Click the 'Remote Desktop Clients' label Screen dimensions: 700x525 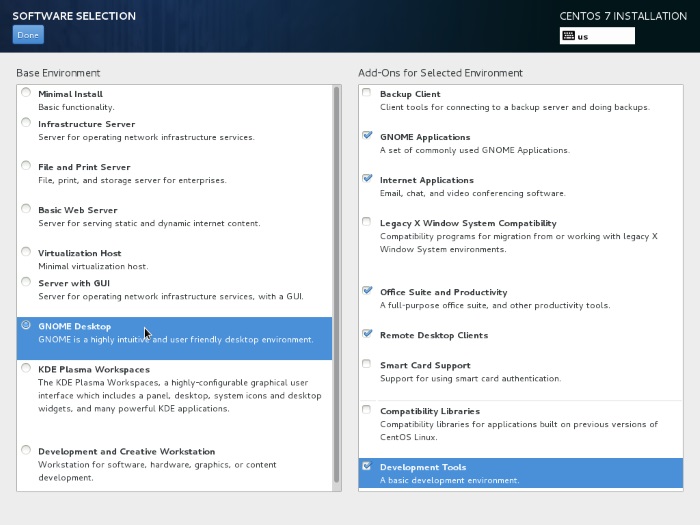[x=434, y=335]
